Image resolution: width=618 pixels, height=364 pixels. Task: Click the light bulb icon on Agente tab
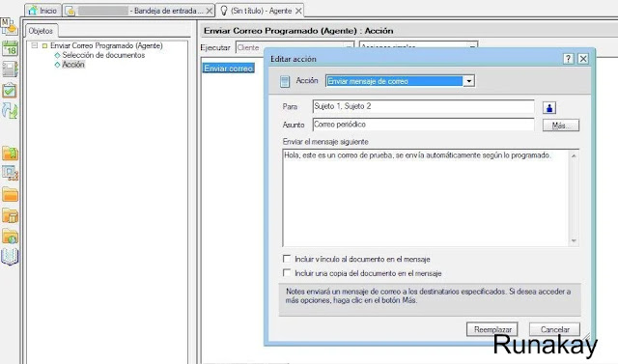[224, 11]
